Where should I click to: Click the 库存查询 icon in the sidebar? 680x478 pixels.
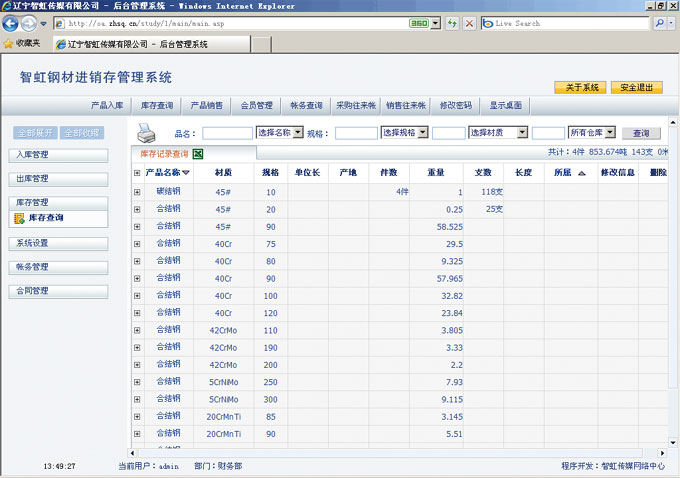pos(19,217)
